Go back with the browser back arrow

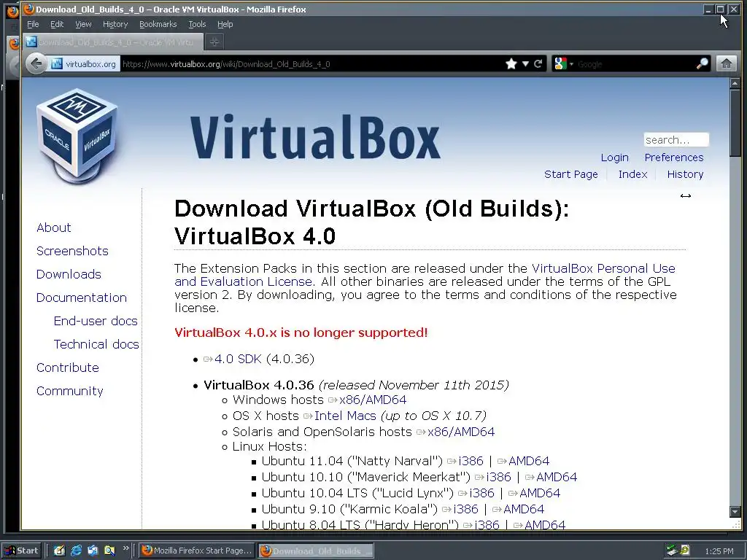[x=36, y=64]
